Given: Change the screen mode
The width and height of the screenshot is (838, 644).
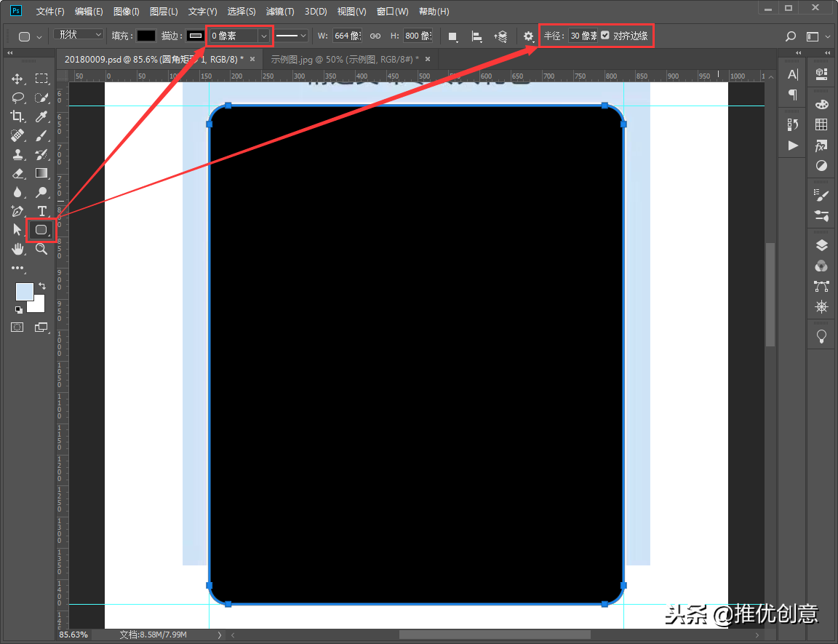Looking at the screenshot, I should [x=41, y=327].
